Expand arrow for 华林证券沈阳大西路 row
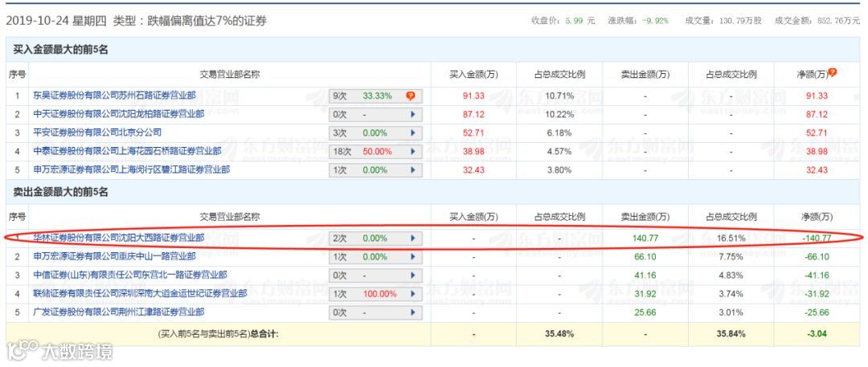868x367 pixels. click(412, 239)
